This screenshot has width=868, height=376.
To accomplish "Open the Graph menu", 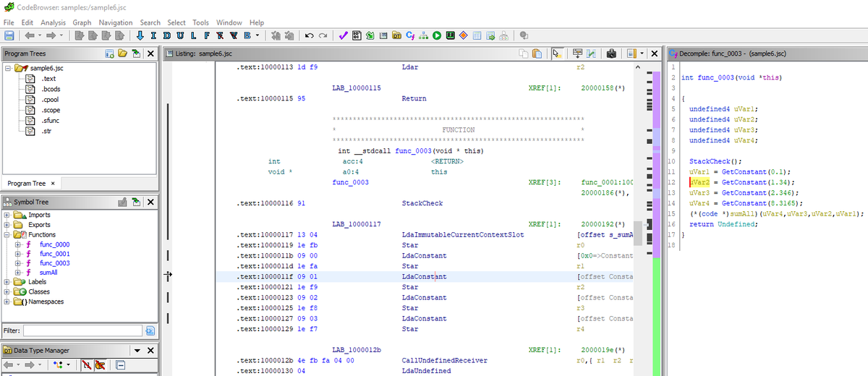I will (82, 22).
